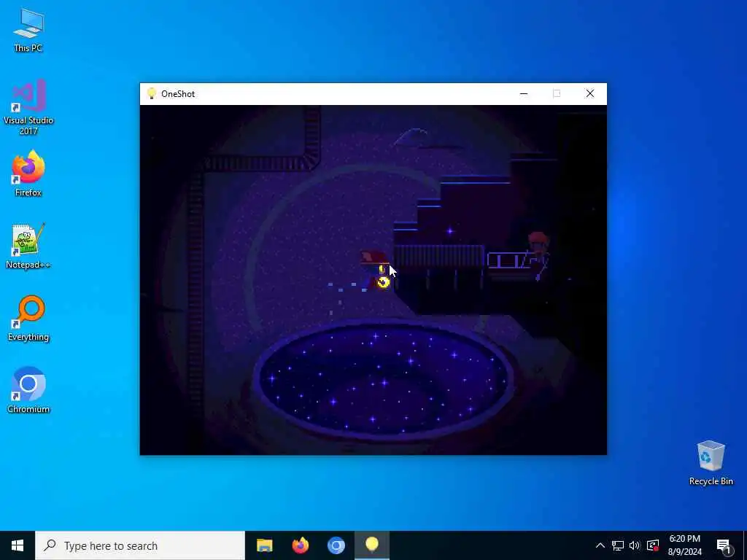Open network status tray icon
Image resolution: width=747 pixels, height=560 pixels.
(x=617, y=545)
